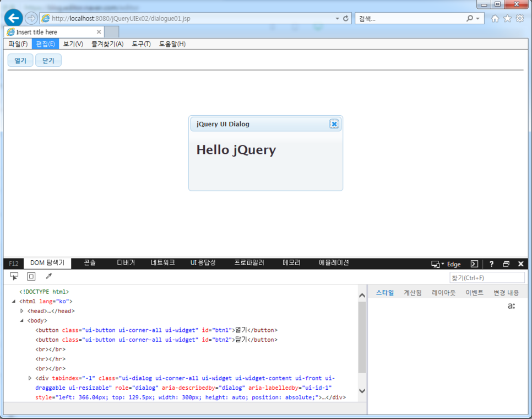Select the 'Insert title here' tab
The image size is (532, 419).
click(x=55, y=32)
